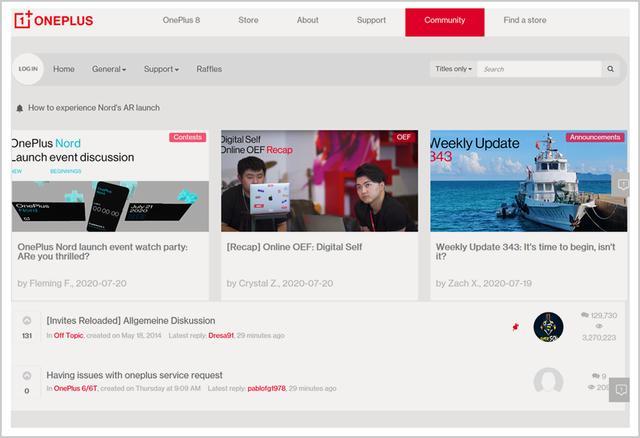Open the OnePlus Nord launch event thumbnail
This screenshot has width=640, height=438.
pos(110,181)
